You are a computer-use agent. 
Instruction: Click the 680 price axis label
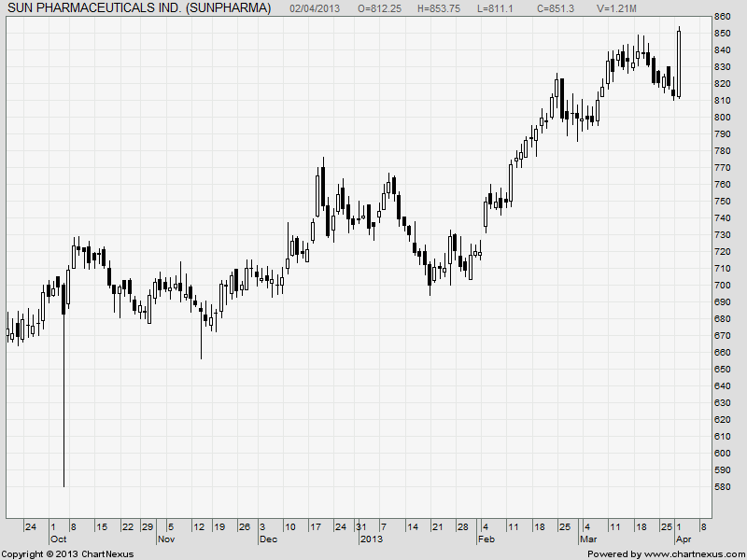[722, 319]
